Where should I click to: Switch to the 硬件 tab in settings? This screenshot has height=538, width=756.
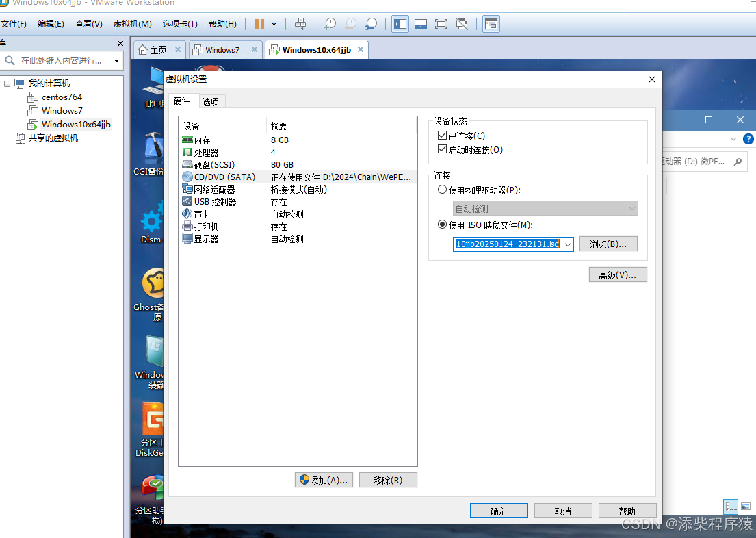tap(182, 101)
